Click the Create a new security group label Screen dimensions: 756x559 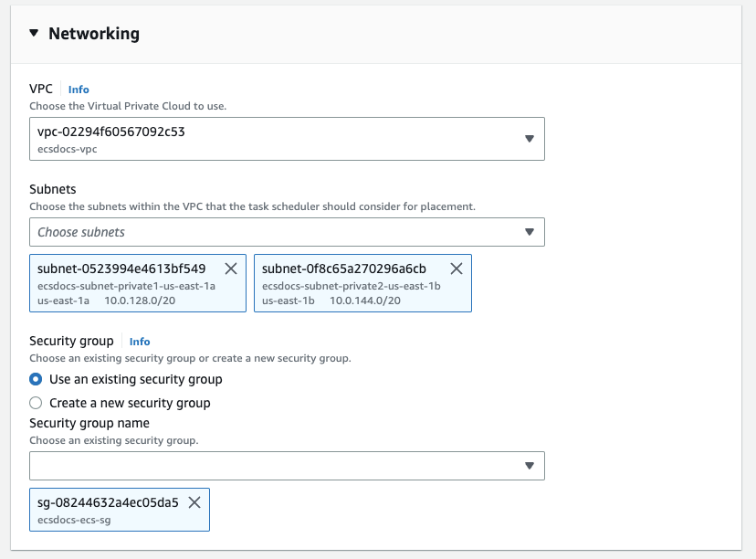(x=130, y=403)
